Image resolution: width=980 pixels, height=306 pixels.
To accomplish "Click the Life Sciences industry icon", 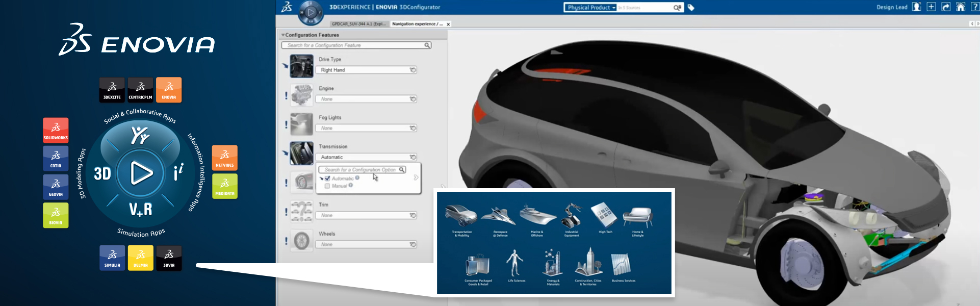I will click(x=515, y=263).
